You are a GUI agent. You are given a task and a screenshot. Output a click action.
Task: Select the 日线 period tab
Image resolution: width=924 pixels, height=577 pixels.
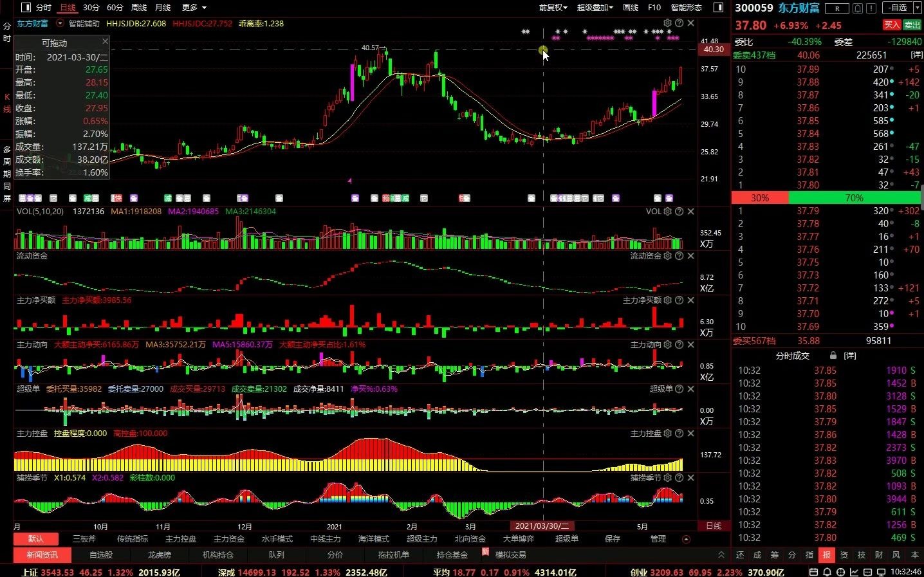pyautogui.click(x=68, y=8)
